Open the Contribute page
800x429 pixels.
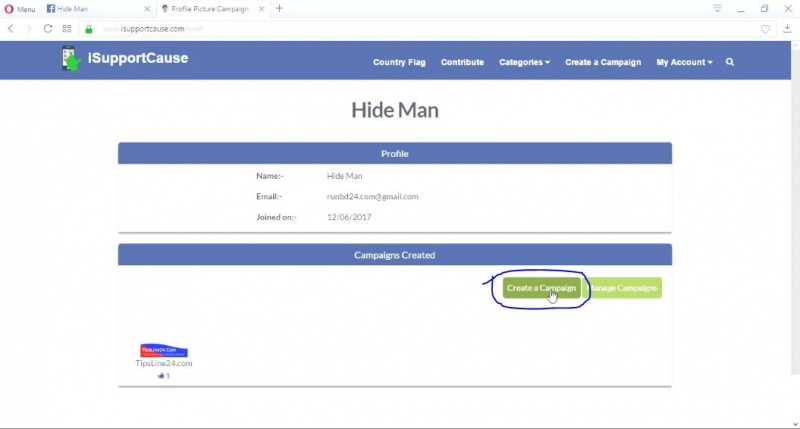(462, 62)
